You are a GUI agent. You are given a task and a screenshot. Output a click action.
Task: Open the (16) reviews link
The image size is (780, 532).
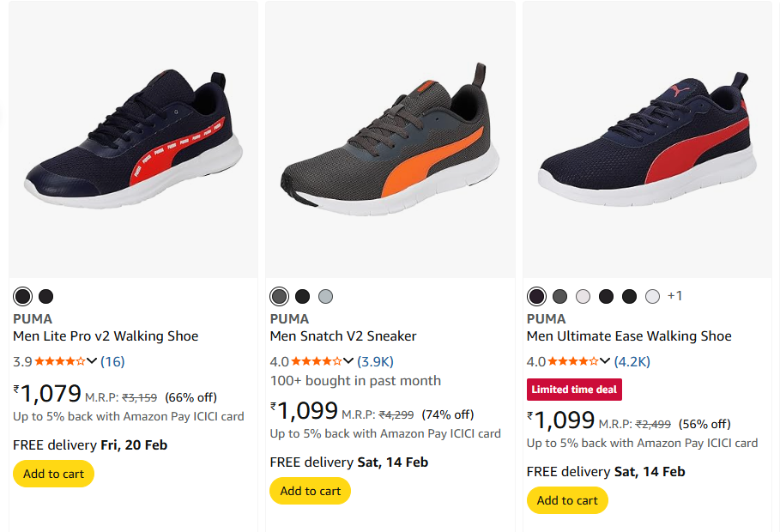pos(112,361)
